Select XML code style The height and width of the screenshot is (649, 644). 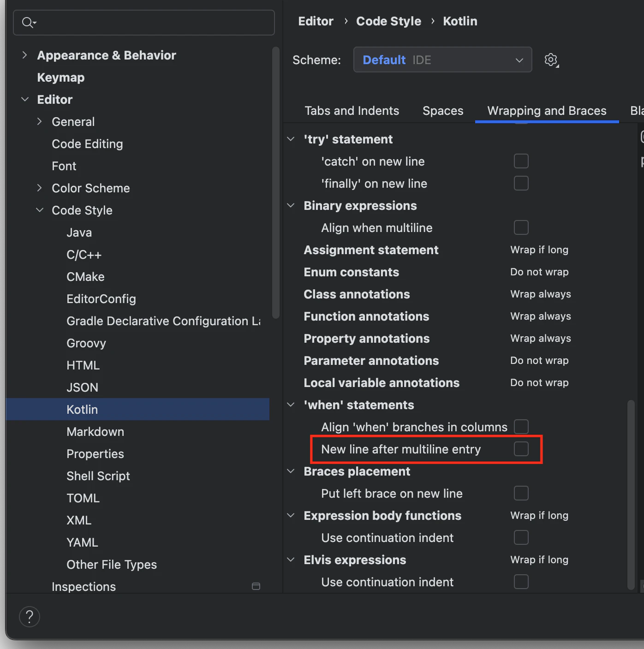(79, 520)
